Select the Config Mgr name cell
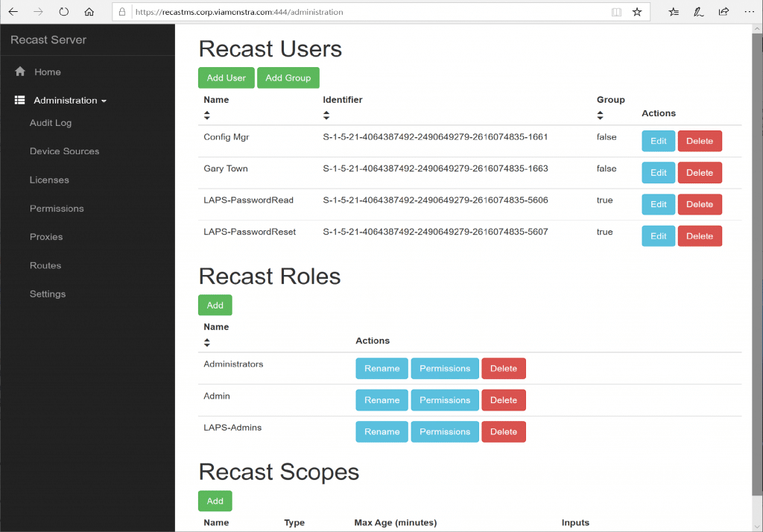The height and width of the screenshot is (532, 763). 227,137
